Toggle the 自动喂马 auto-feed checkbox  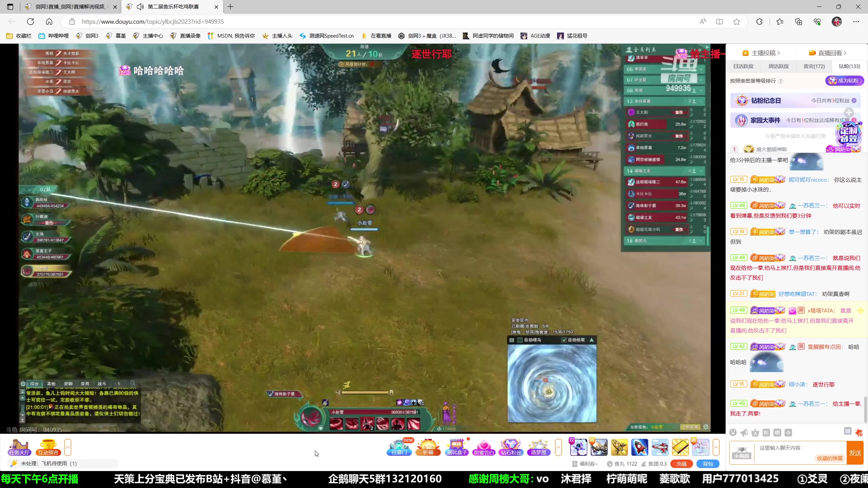tap(520, 340)
